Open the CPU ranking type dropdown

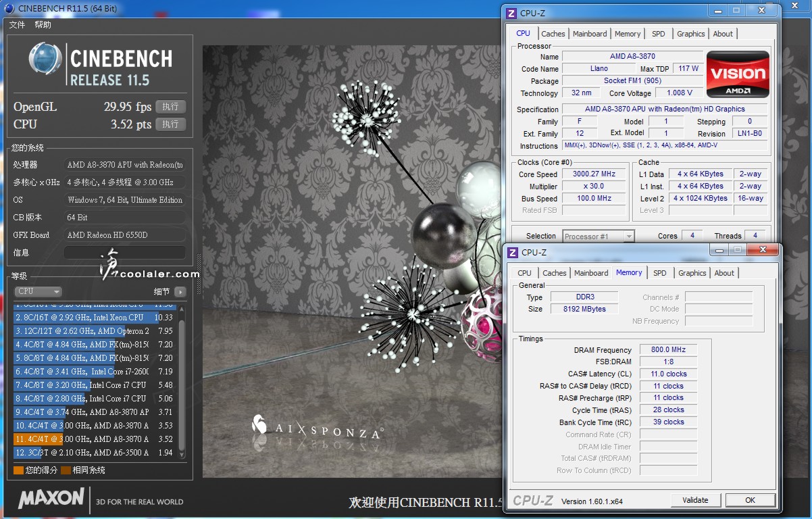pos(38,291)
